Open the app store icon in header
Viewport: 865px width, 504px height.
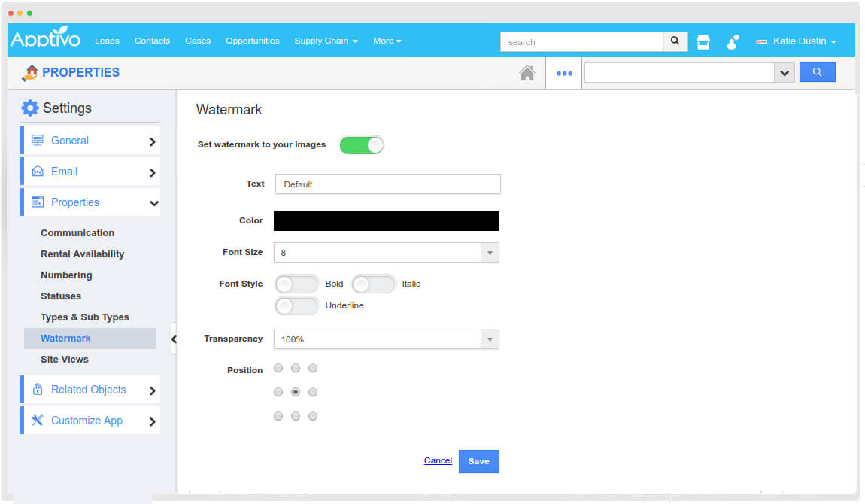point(703,42)
